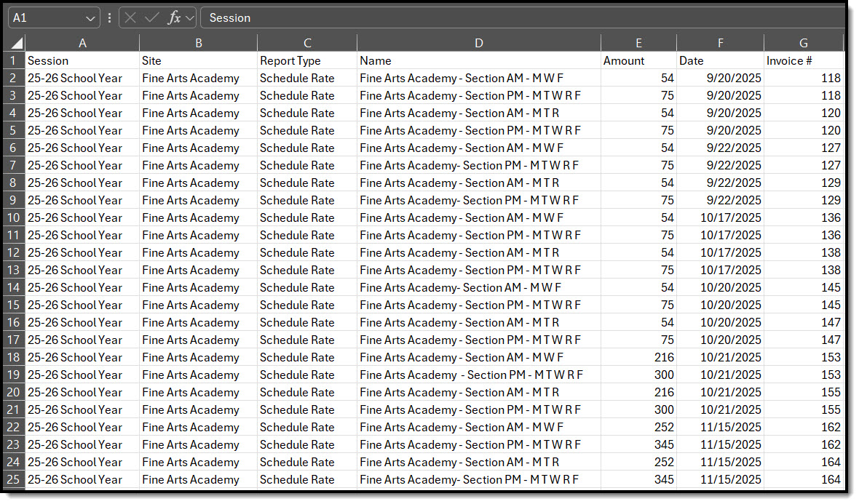Select the Amount cell showing 345 in row 23
859x504 pixels.
[x=638, y=444]
